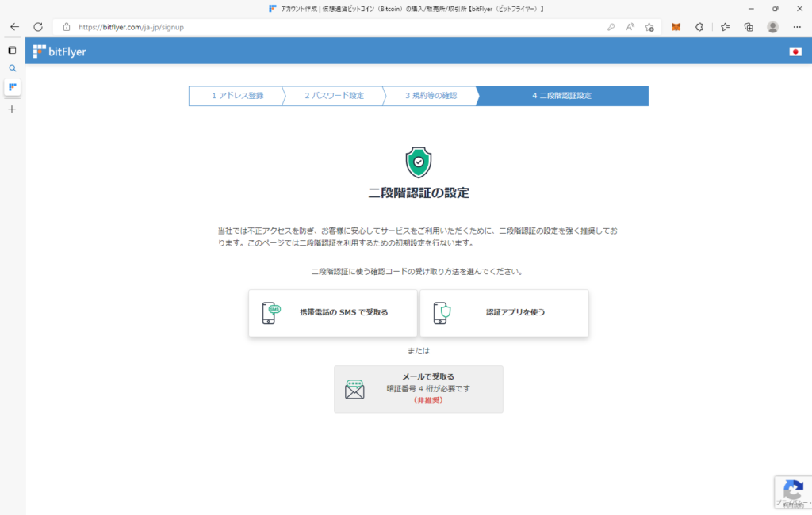Image resolution: width=812 pixels, height=515 pixels.
Task: Click the password key icon in address bar
Action: [611, 26]
